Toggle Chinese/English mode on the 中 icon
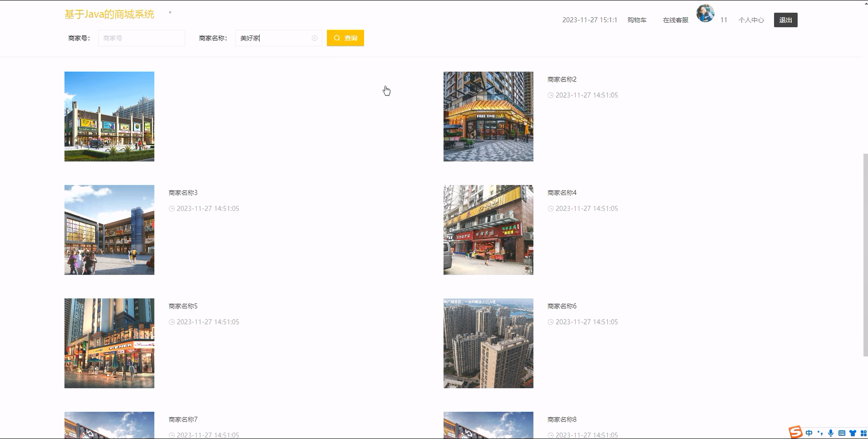 click(x=809, y=433)
